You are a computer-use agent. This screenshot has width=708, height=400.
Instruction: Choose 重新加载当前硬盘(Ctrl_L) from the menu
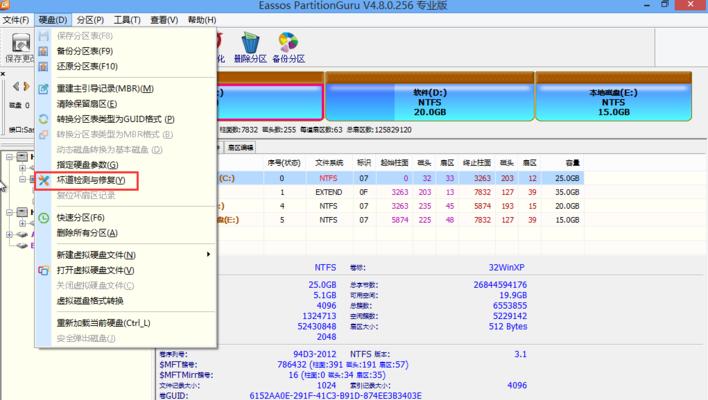(103, 323)
